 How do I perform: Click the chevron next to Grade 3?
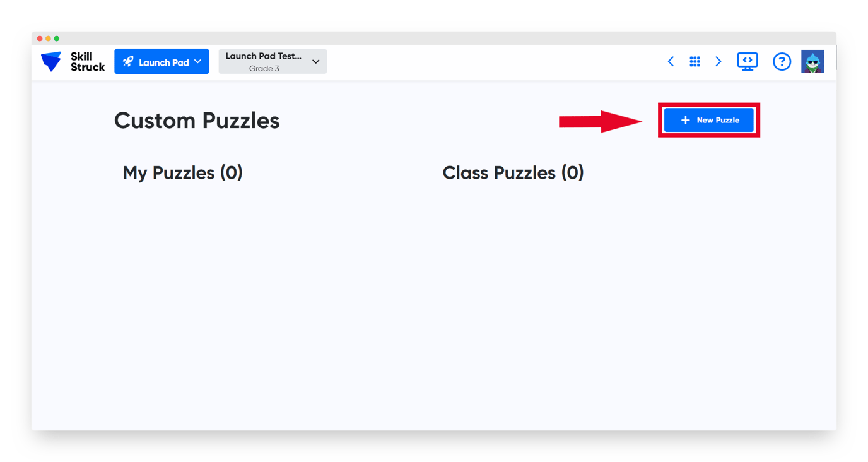[x=315, y=61]
